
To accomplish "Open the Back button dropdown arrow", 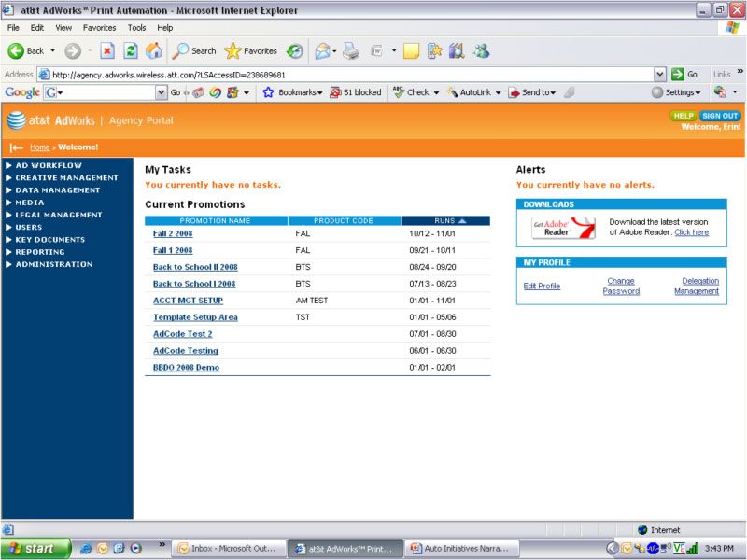I will coord(54,51).
